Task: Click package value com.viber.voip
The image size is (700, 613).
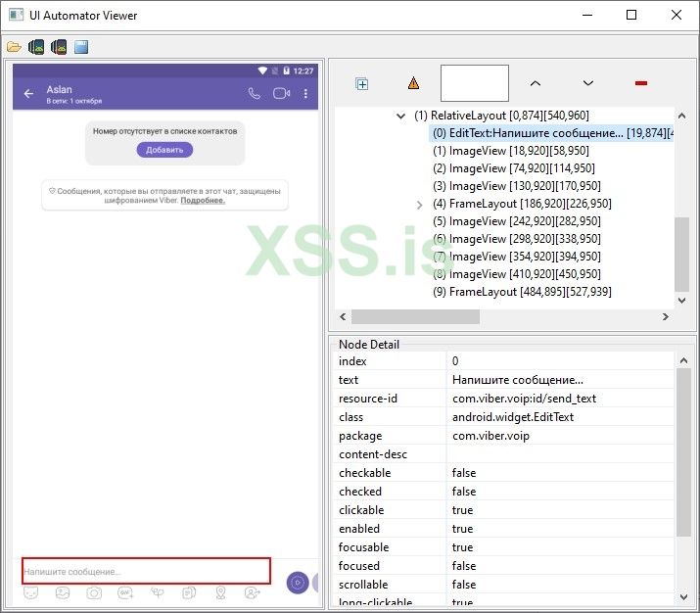Action: pos(490,436)
